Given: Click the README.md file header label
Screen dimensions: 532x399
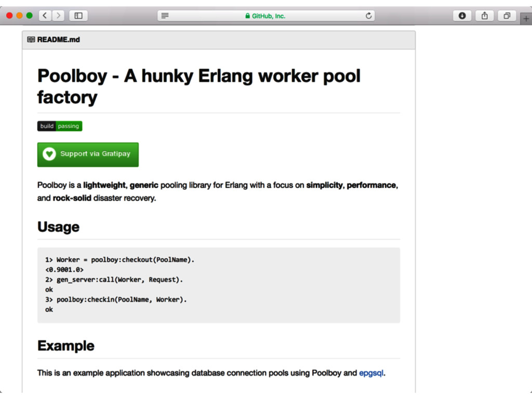Looking at the screenshot, I should 58,39.
